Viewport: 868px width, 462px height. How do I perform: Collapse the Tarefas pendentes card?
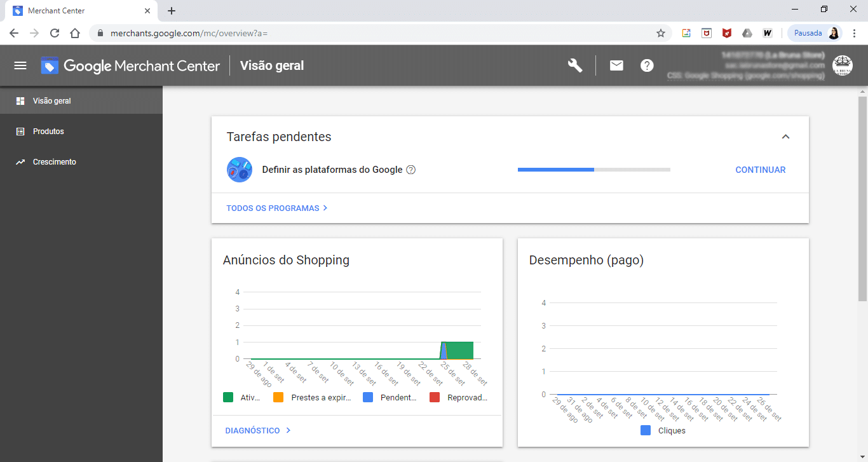coord(786,137)
